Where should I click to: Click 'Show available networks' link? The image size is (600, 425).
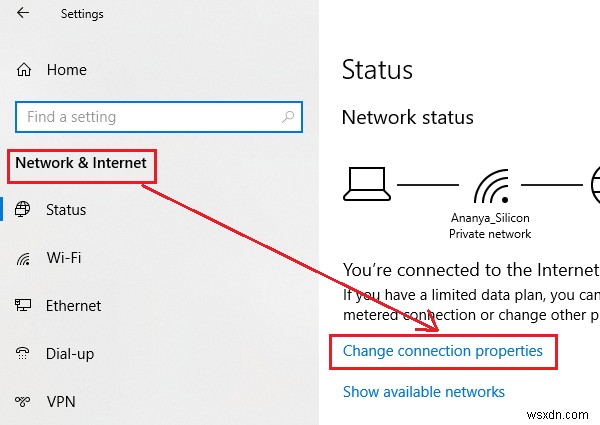click(423, 392)
